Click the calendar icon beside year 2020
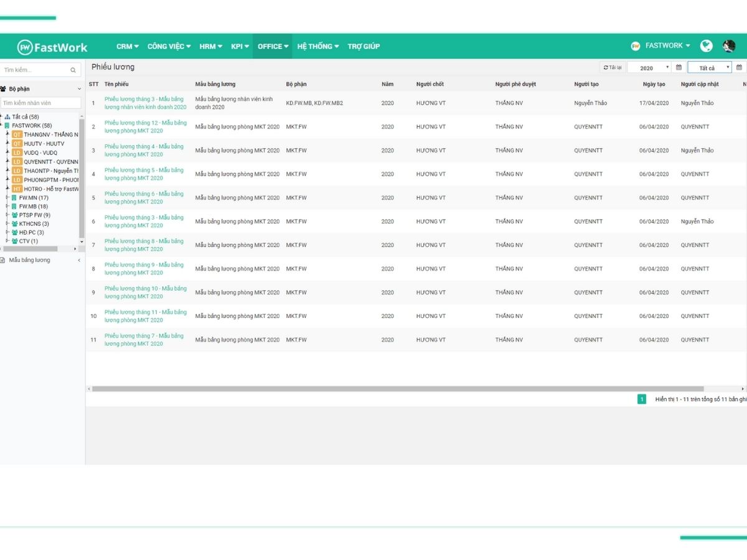747x560 pixels. 679,68
